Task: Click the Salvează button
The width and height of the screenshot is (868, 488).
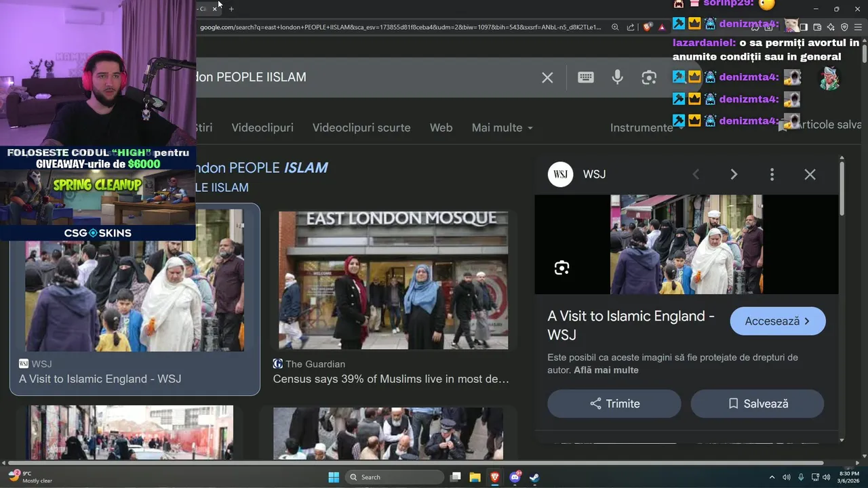Action: 757,403
